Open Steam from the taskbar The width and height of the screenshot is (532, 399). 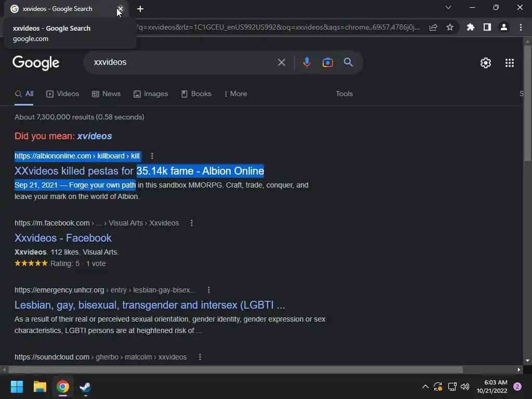coord(86,387)
